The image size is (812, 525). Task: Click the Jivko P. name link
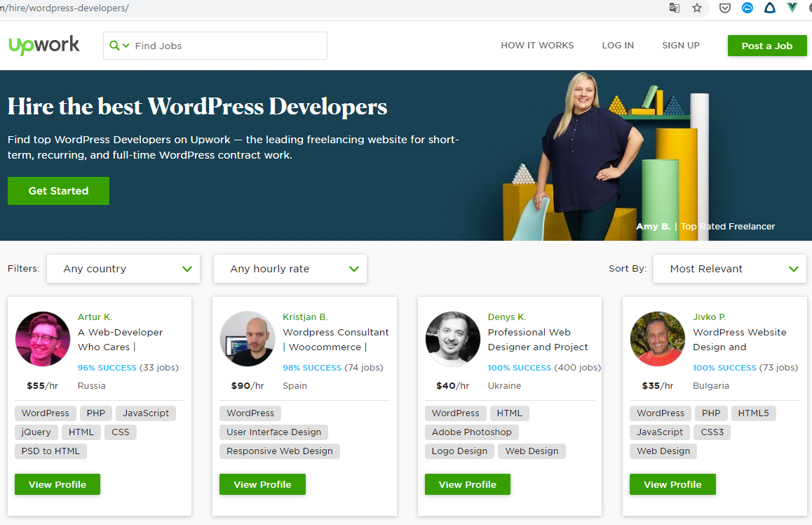point(710,317)
